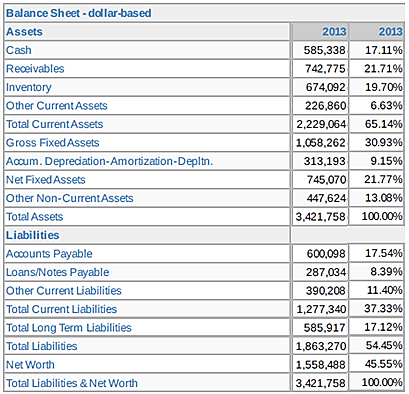Click the Net Worth percentage 45.55%
Image resolution: width=409 pixels, height=394 pixels.
click(x=383, y=364)
